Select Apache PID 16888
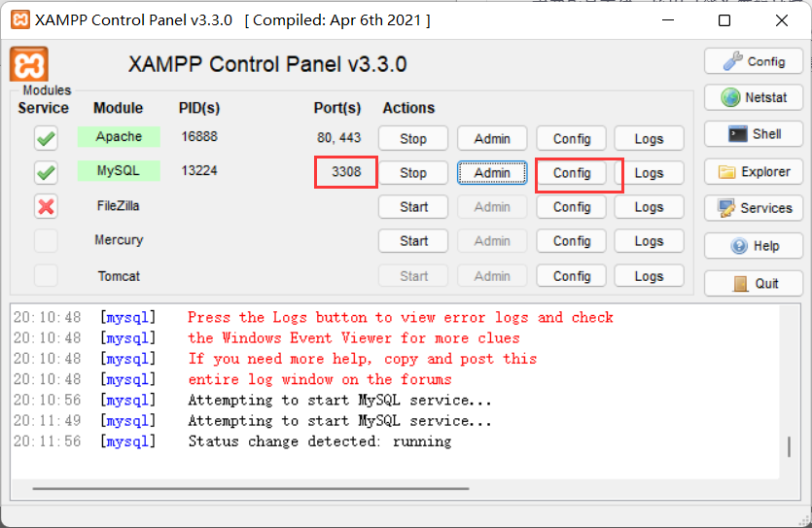Image resolution: width=812 pixels, height=528 pixels. point(199,137)
